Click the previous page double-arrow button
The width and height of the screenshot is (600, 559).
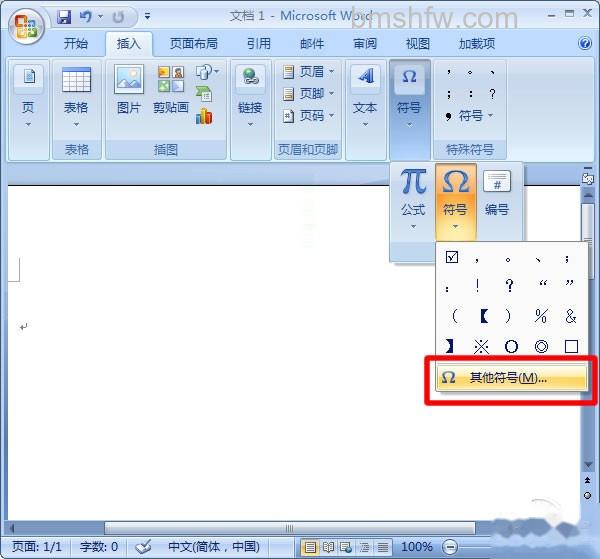pos(587,480)
